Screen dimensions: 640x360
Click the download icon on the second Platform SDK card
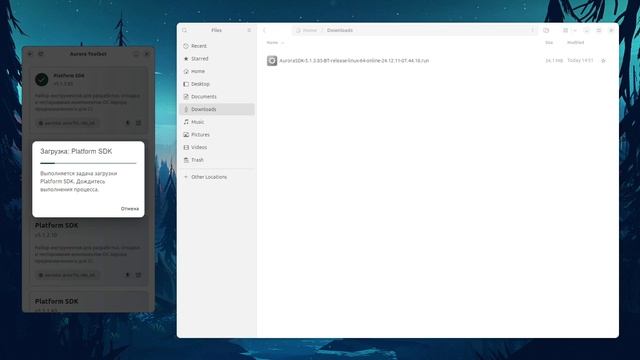point(127,275)
